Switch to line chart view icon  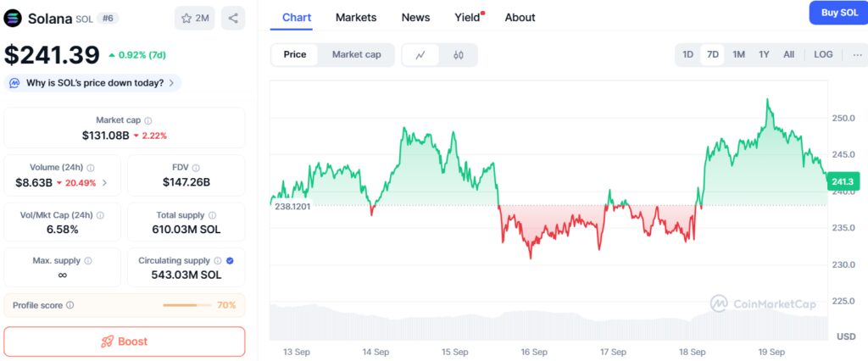coord(420,55)
